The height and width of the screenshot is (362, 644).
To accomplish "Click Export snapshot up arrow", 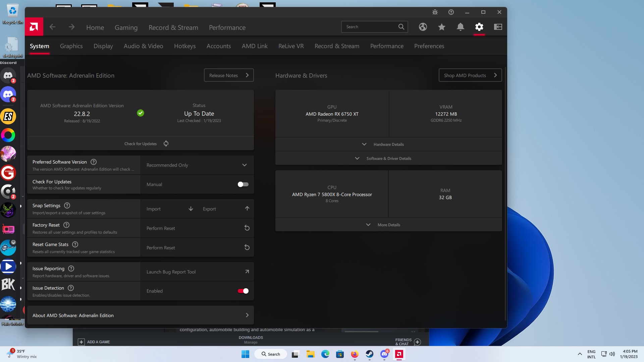I will pos(247,208).
